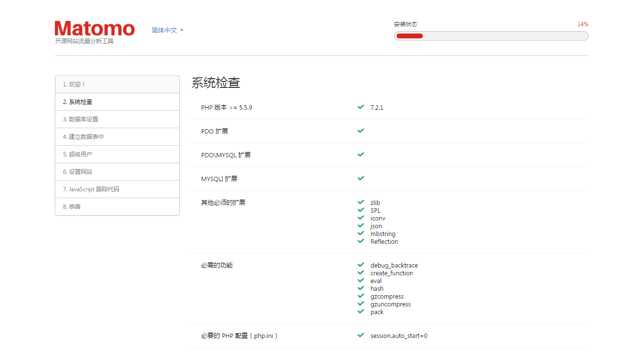
Task: Click the gzuncompress function name
Action: point(390,304)
